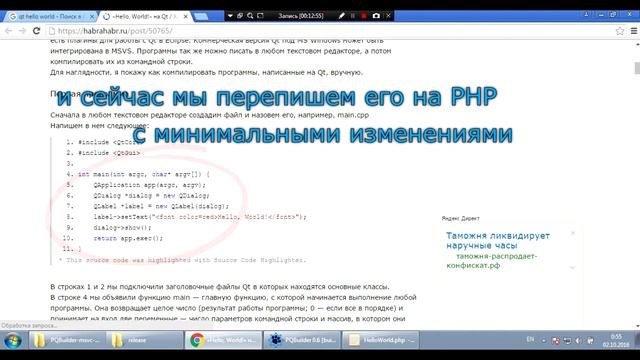The image size is (640, 360).
Task: Click code line 'return app.exec();'
Action: [x=128, y=238]
